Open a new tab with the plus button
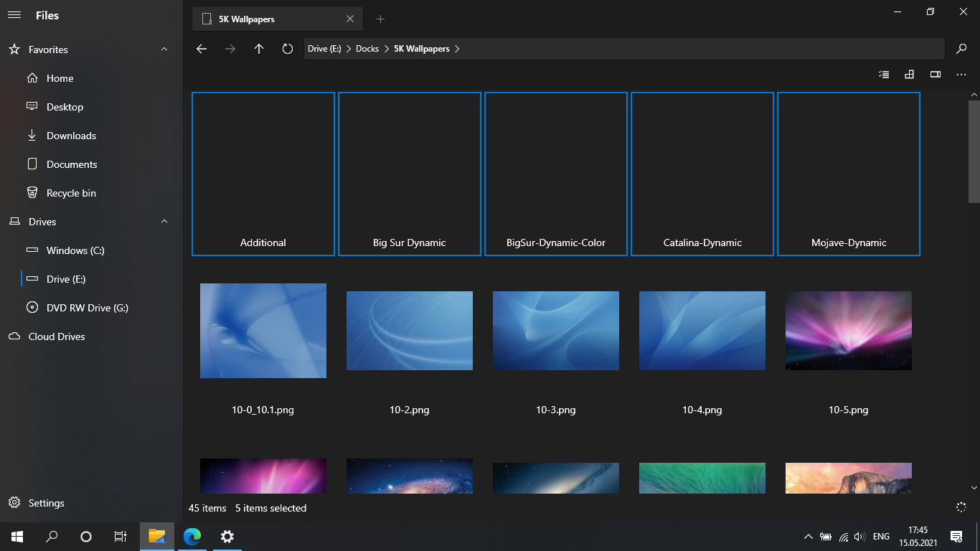This screenshot has width=980, height=551. pyautogui.click(x=380, y=19)
